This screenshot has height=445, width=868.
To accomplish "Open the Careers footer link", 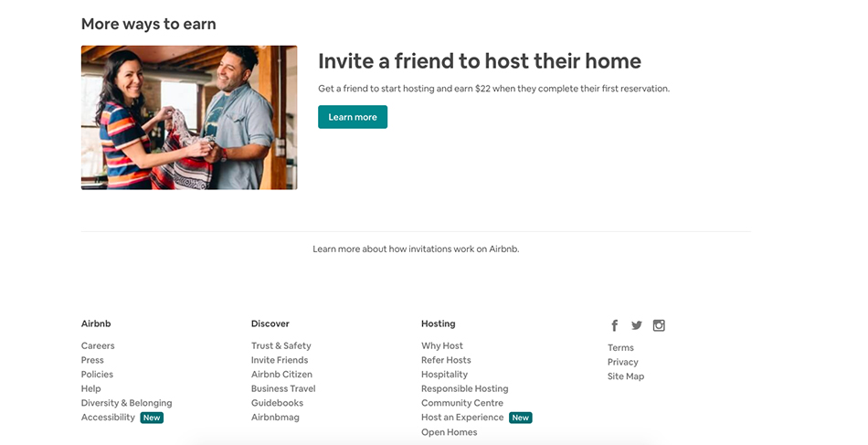I will pyautogui.click(x=98, y=345).
